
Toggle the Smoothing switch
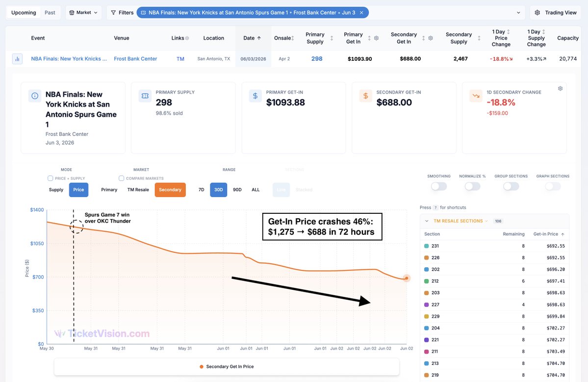click(439, 186)
